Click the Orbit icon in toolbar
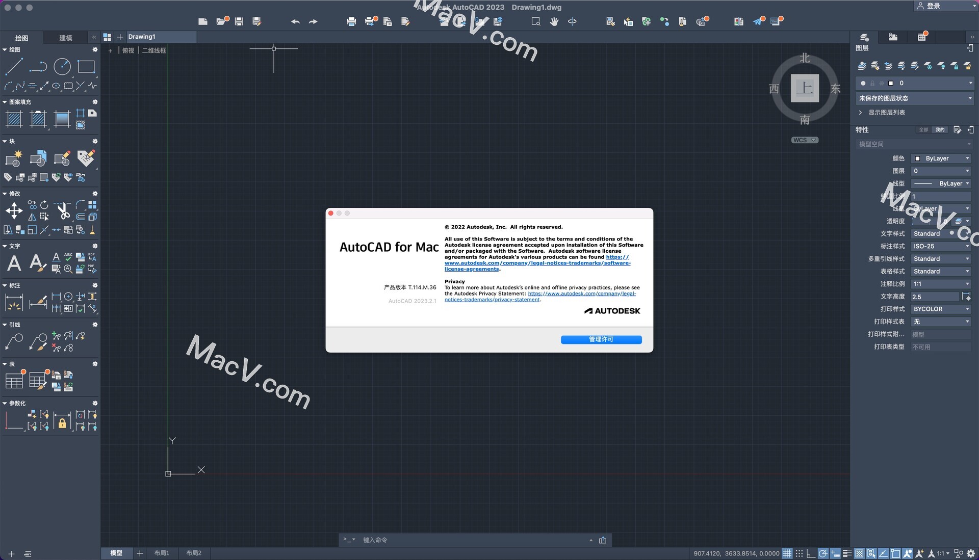Image resolution: width=979 pixels, height=560 pixels. [572, 21]
